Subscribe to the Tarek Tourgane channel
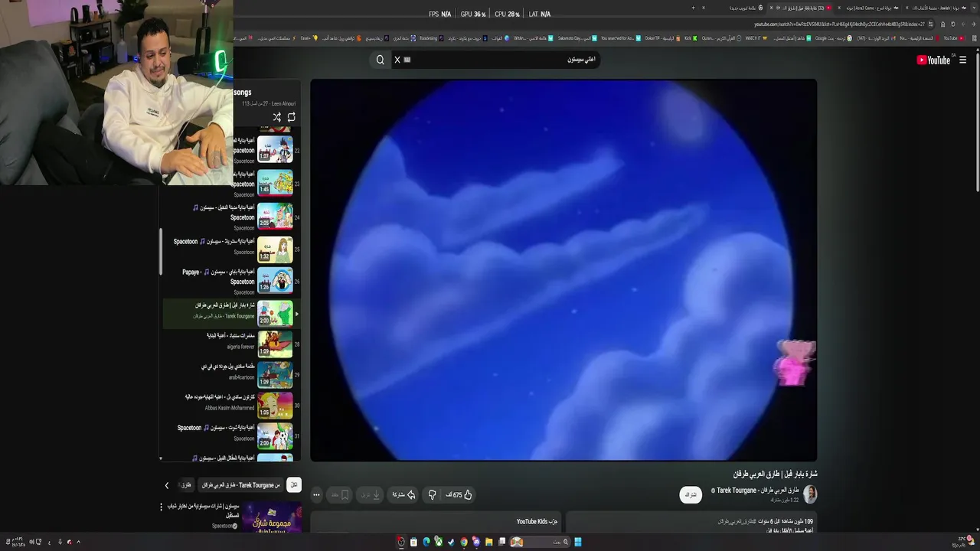This screenshot has width=980, height=551. coord(691,494)
